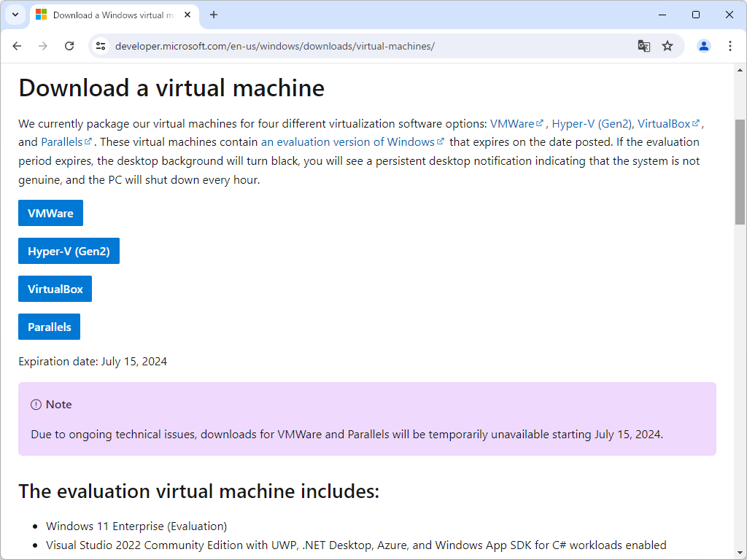Bookmark this page with the star icon
This screenshot has width=747, height=560.
tap(667, 45)
